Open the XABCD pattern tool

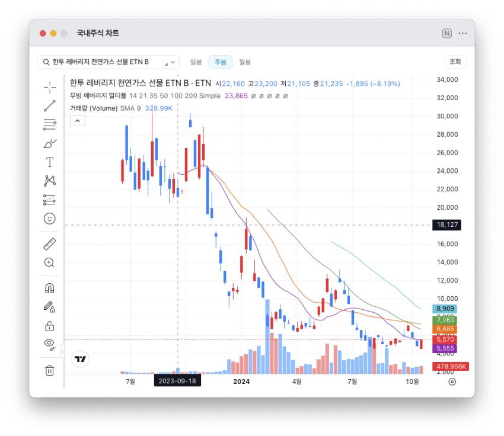49,181
